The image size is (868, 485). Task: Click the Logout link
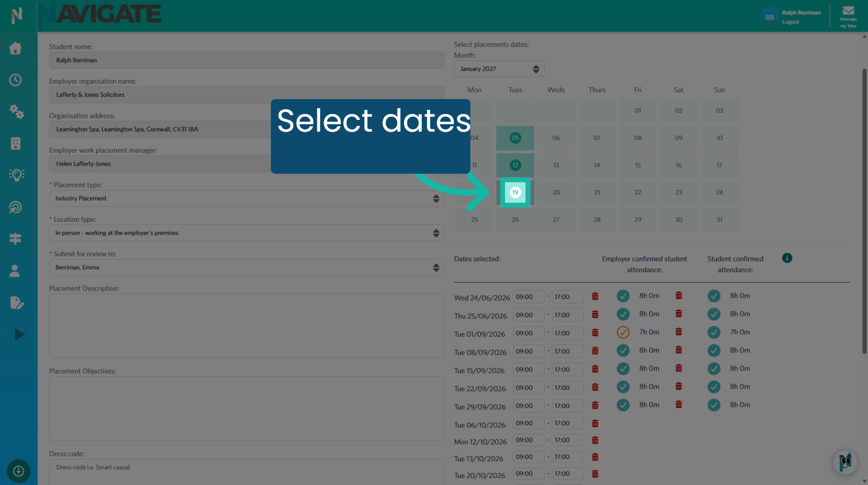tap(790, 22)
